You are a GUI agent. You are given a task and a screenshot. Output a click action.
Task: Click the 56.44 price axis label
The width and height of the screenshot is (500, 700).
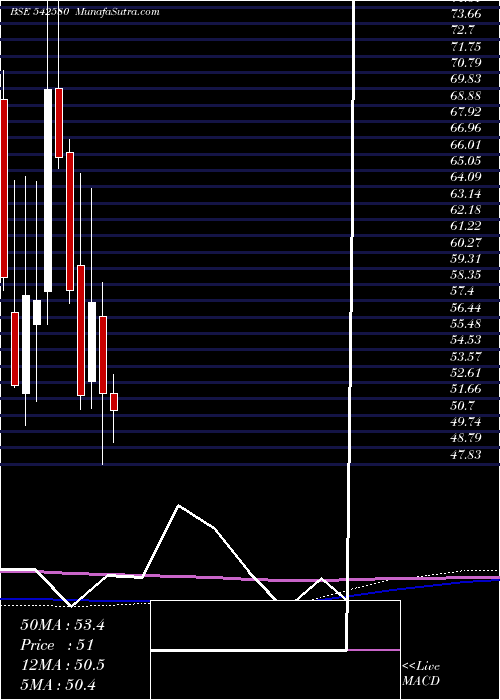[x=466, y=308]
